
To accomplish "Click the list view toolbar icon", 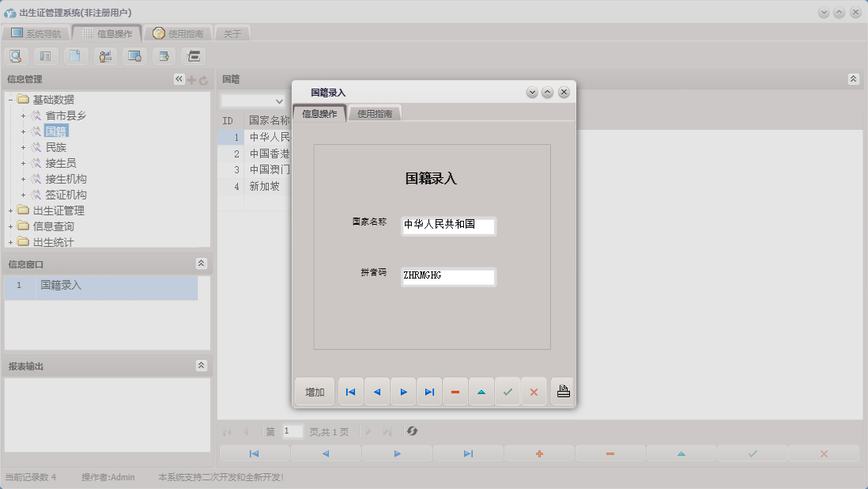I will click(44, 55).
